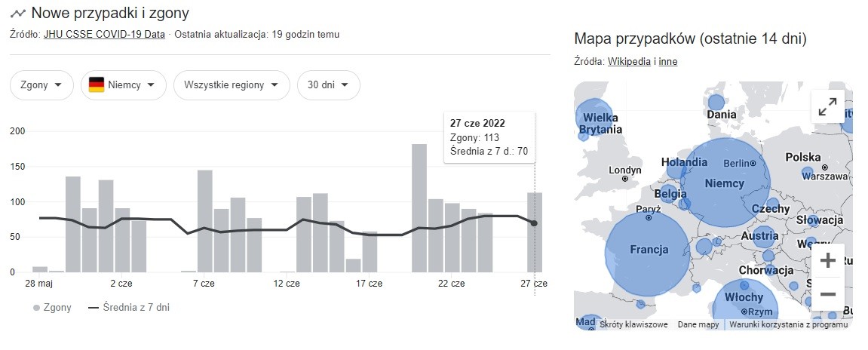
Task: Expand the Wszystkie regiony dropdown
Action: pos(232,85)
